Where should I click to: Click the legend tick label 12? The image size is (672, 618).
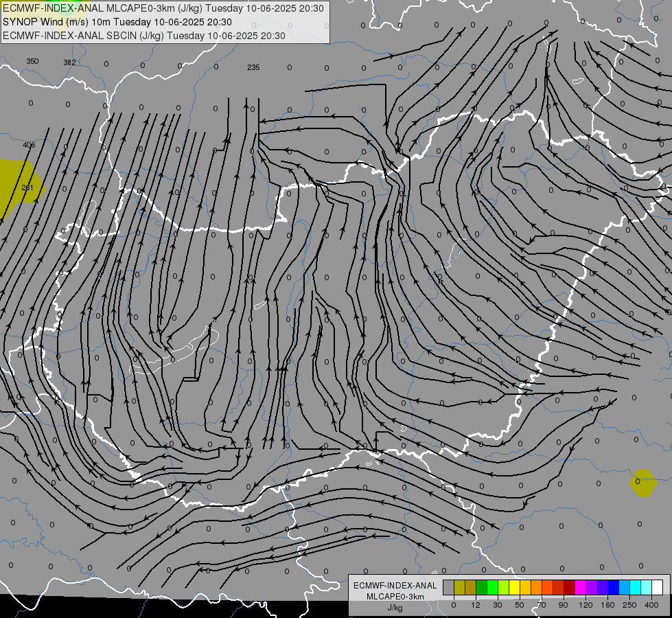(476, 605)
